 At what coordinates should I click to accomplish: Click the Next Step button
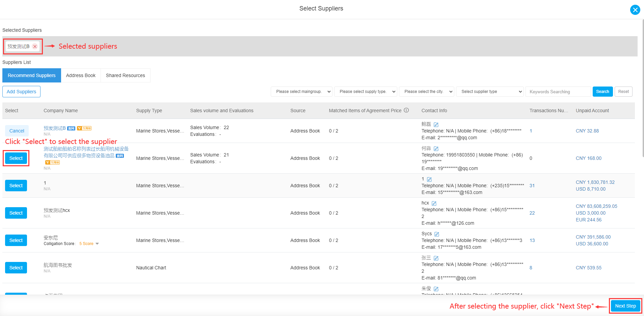click(x=625, y=306)
